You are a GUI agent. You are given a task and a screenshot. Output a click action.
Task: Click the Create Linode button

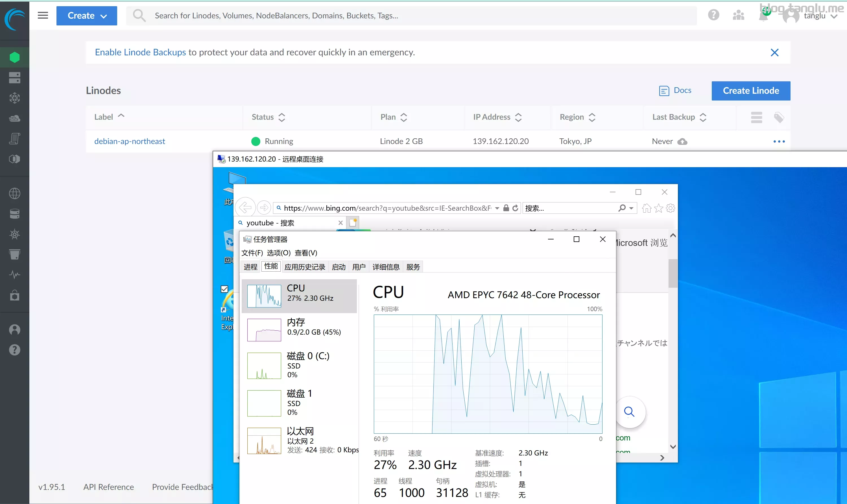point(750,91)
